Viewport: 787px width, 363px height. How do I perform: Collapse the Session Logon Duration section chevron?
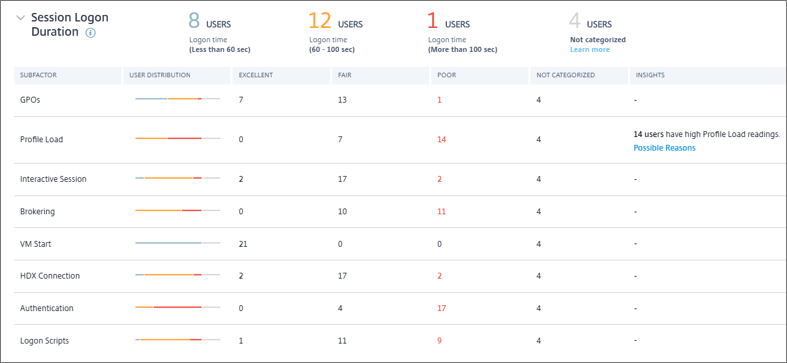[21, 18]
